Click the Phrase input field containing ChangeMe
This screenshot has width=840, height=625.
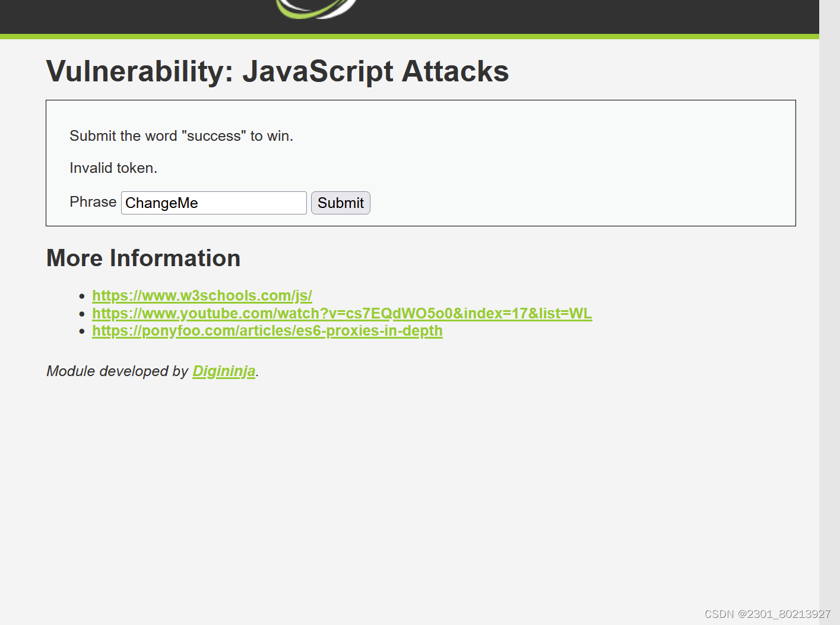(214, 203)
